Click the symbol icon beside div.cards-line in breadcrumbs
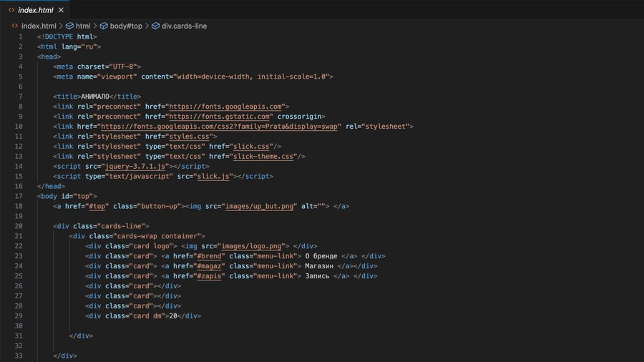The image size is (644, 362). tap(156, 26)
